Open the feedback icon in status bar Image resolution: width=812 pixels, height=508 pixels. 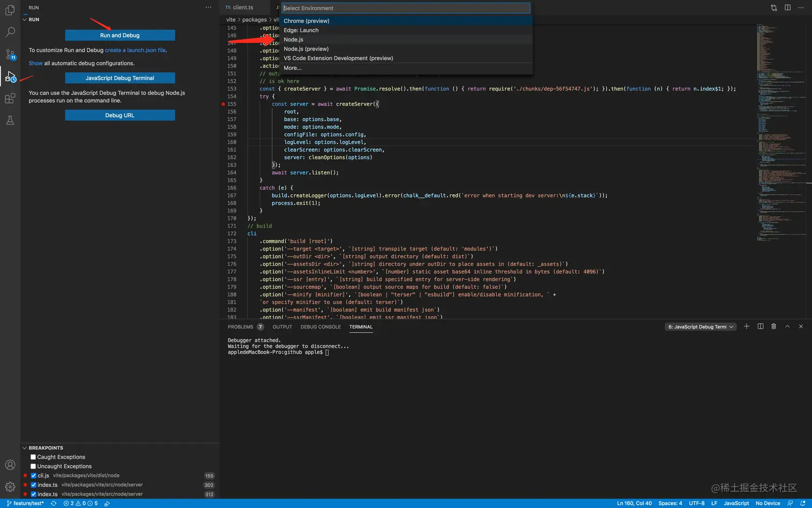pos(790,504)
